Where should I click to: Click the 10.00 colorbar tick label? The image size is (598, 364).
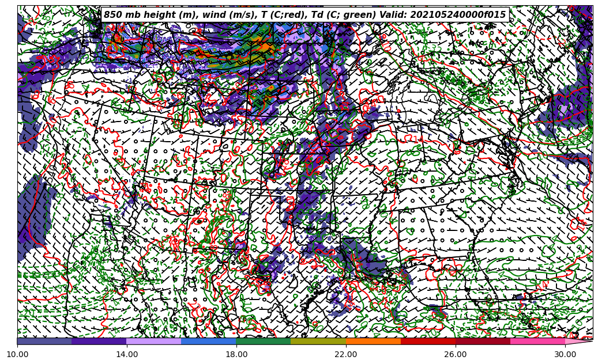[17, 354]
